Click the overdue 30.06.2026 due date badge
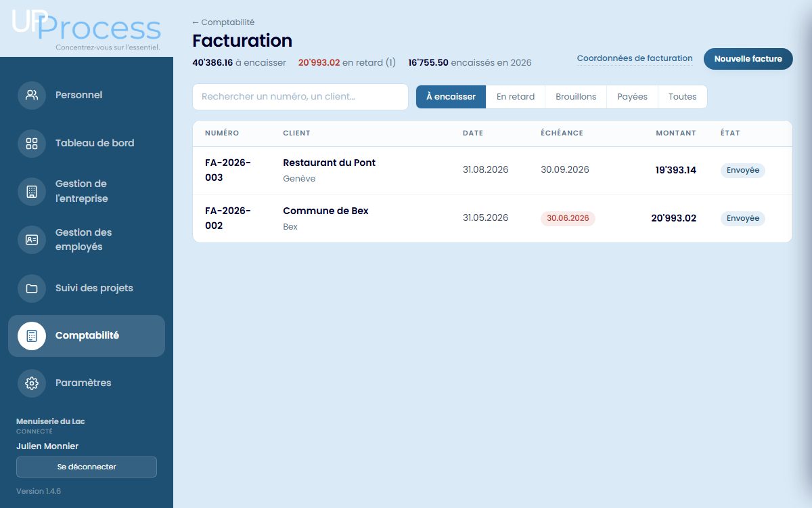 [568, 218]
